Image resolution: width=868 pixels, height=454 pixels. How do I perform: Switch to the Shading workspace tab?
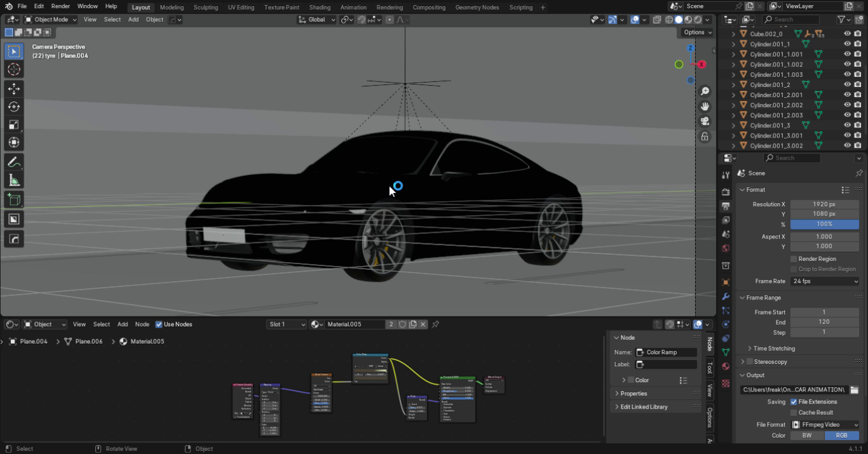pyautogui.click(x=320, y=8)
